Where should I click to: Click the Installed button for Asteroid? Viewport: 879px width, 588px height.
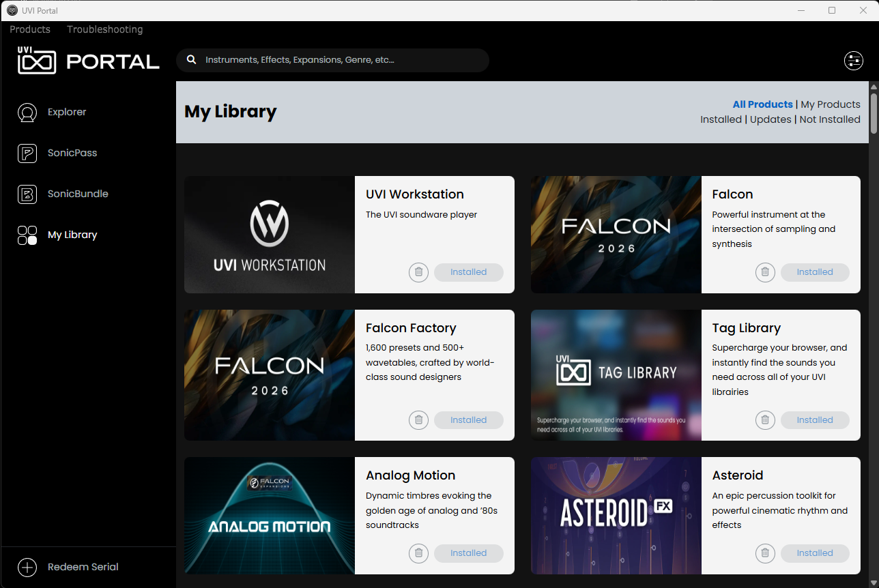815,553
